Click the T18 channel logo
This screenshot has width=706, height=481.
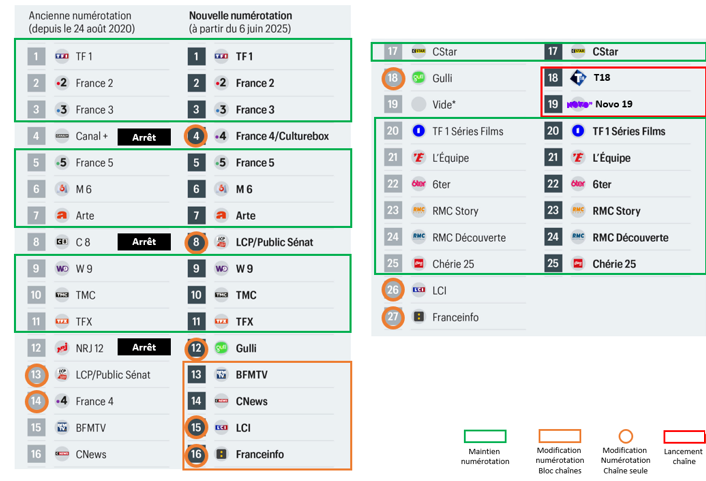coord(579,78)
